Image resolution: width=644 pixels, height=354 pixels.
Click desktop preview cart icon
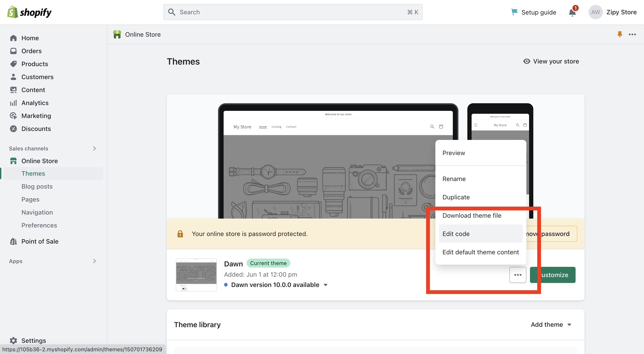tap(441, 127)
